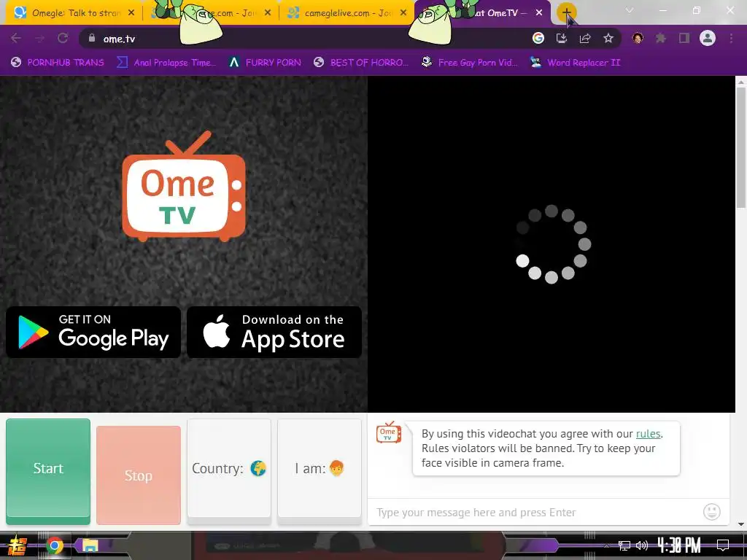Viewport: 747px width, 560px height.
Task: Open the emoji smiley picker
Action: tap(712, 512)
